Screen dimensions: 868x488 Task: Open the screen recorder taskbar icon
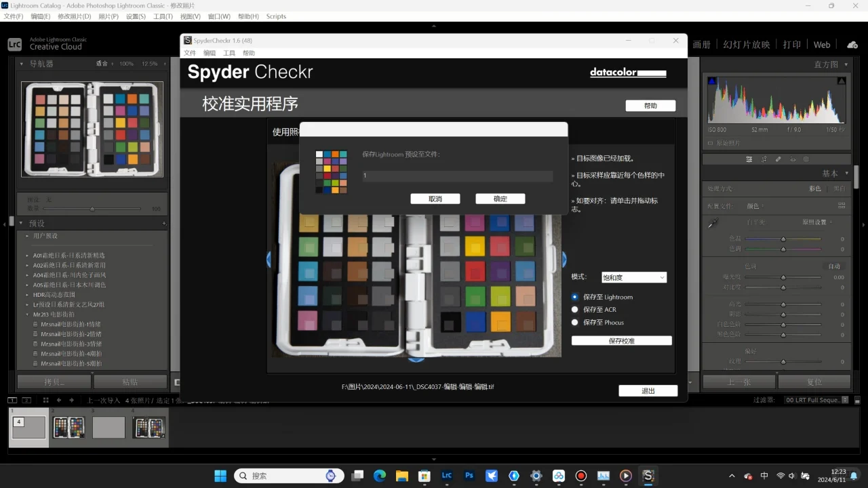pyautogui.click(x=580, y=476)
